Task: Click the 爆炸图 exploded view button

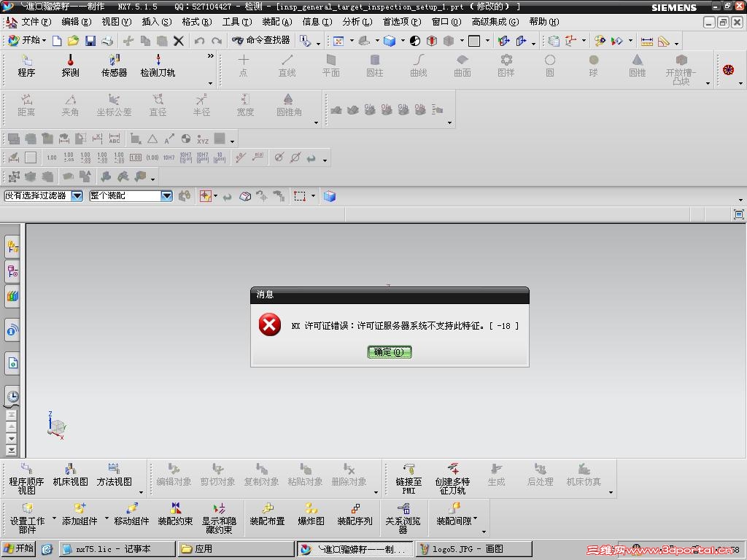Action: tap(311, 515)
